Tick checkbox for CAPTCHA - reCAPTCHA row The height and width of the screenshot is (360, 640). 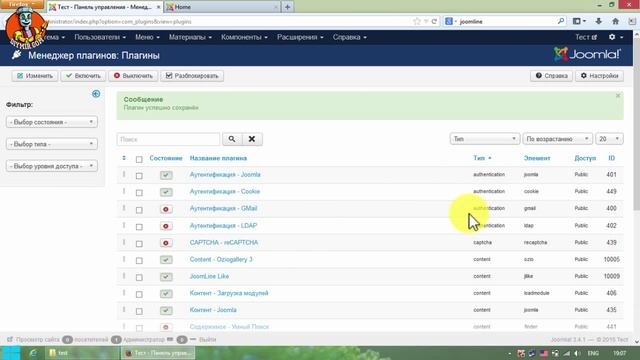[139, 244]
